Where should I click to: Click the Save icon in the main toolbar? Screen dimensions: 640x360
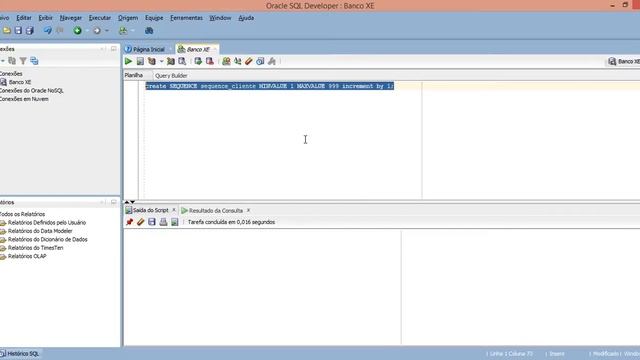pyautogui.click(x=18, y=31)
